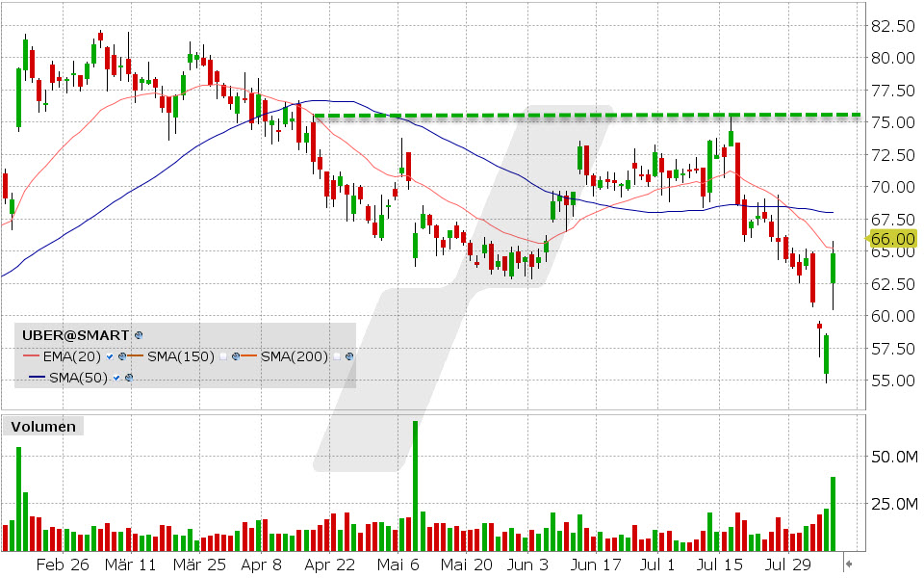Click the tallest green volume bar in May
Screen dimensions: 924x578
click(x=416, y=486)
